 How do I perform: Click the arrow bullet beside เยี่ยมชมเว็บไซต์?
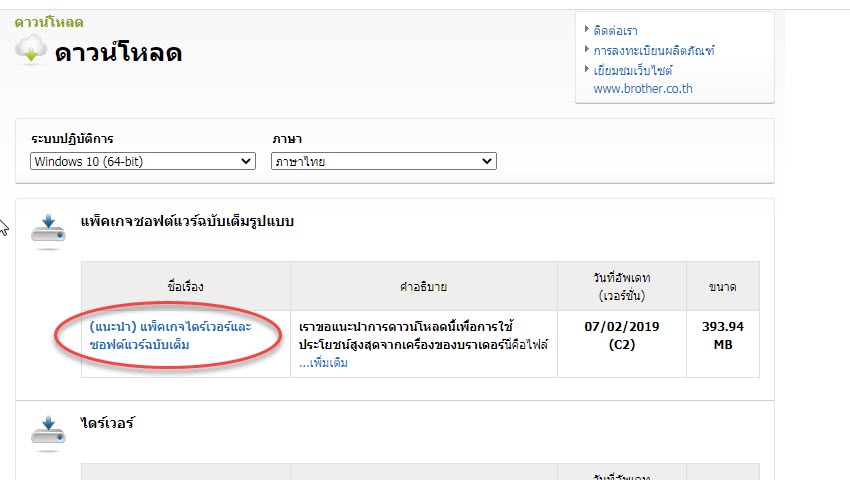[x=587, y=69]
